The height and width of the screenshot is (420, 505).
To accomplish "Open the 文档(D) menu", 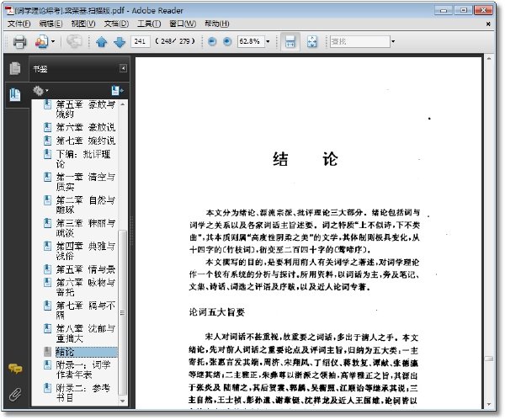I will coord(116,24).
